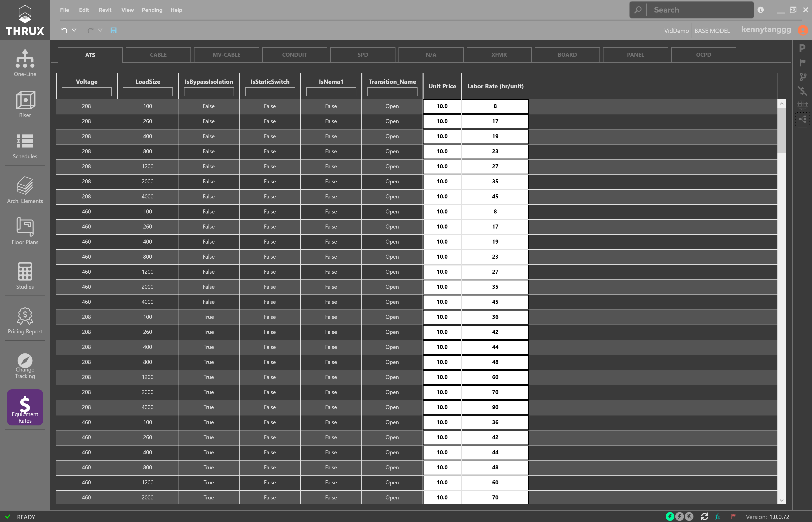Switch to the XFMR tab
Image resolution: width=812 pixels, height=522 pixels.
(499, 55)
